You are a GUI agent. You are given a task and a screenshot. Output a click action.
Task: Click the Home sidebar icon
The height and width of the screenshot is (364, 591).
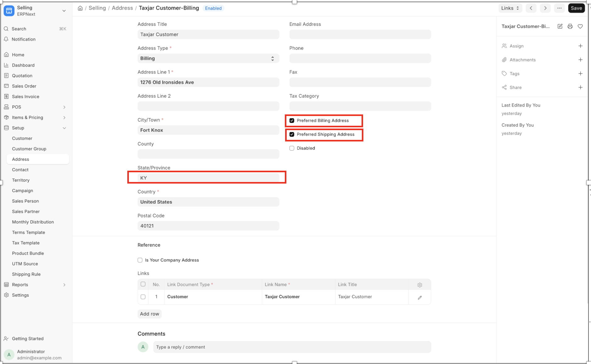(6, 55)
